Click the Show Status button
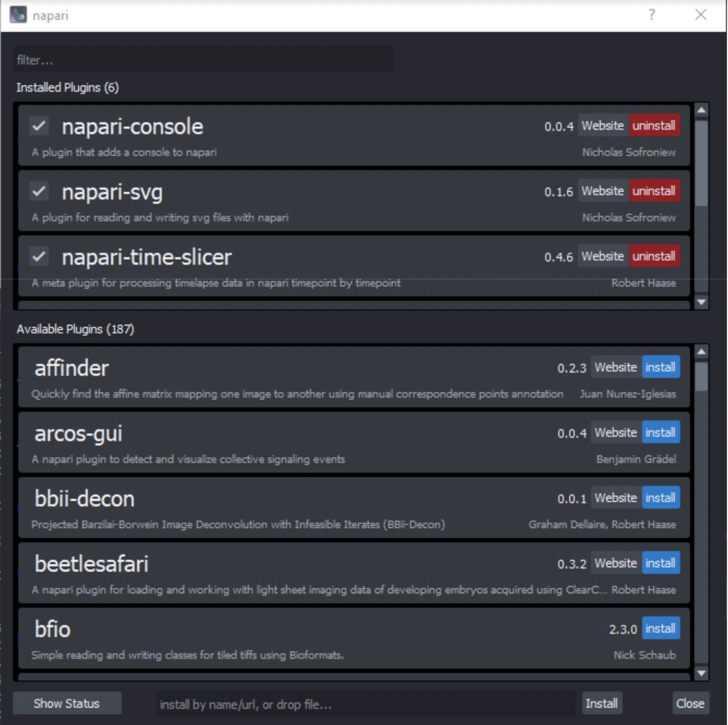The width and height of the screenshot is (728, 725). pyautogui.click(x=67, y=703)
